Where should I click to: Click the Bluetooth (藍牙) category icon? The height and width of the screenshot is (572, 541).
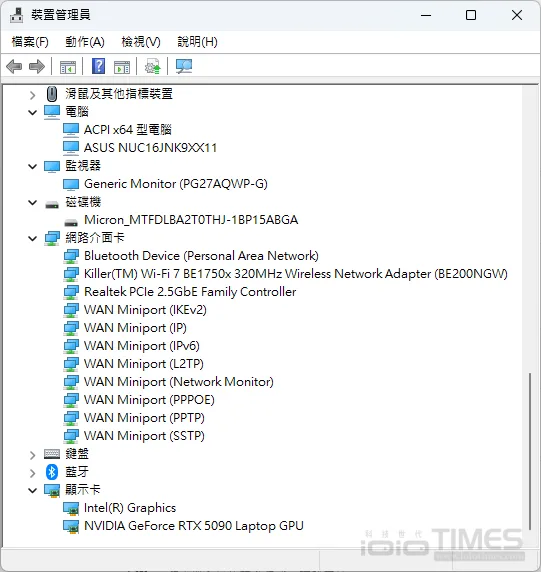click(x=52, y=472)
